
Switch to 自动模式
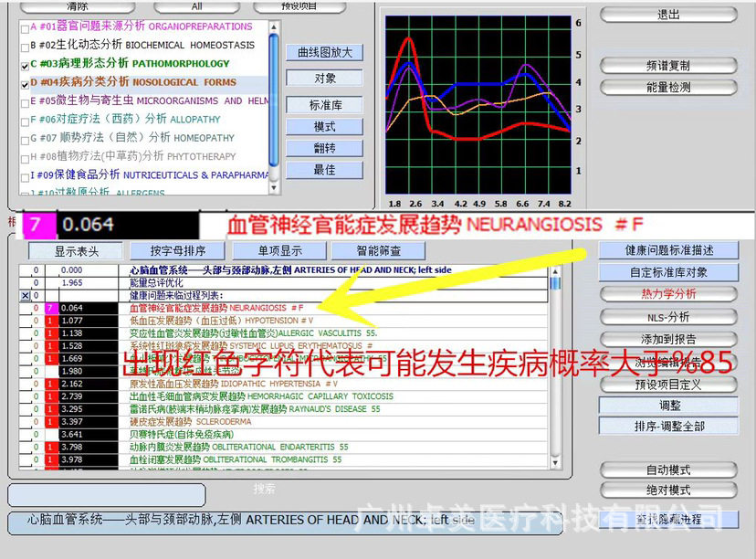pos(668,469)
